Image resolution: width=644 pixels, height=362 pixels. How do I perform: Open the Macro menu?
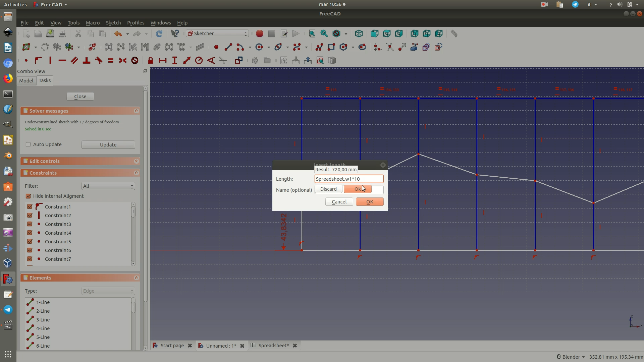[93, 23]
